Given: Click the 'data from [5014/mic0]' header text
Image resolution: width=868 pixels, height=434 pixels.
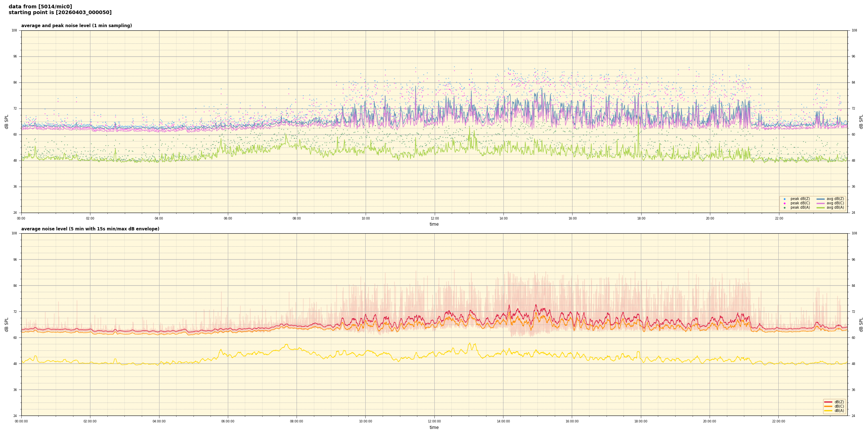Looking at the screenshot, I should [x=40, y=7].
